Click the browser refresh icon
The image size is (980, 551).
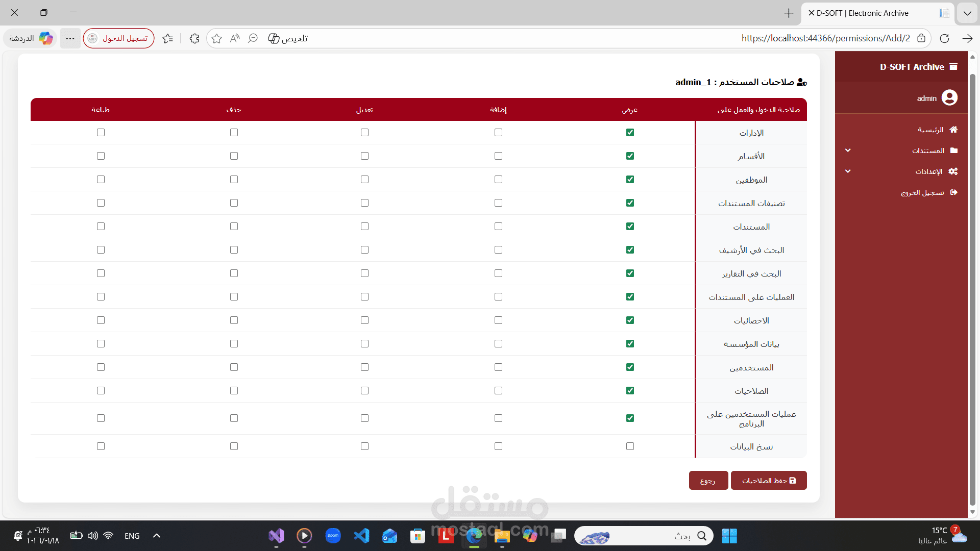(x=944, y=38)
